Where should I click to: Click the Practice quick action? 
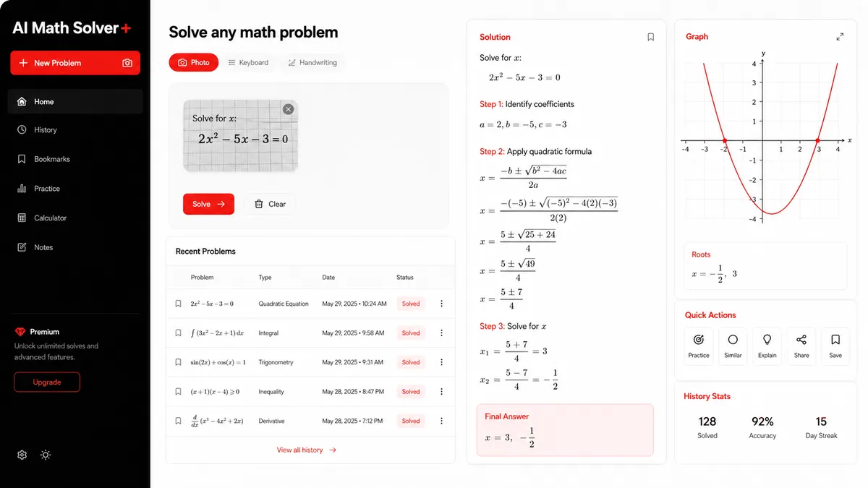click(699, 346)
